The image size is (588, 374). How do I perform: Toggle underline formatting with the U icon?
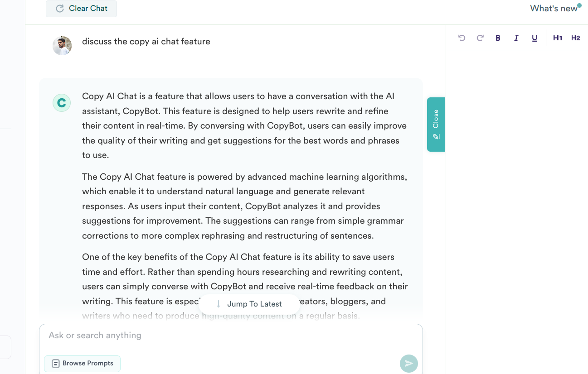(x=535, y=38)
